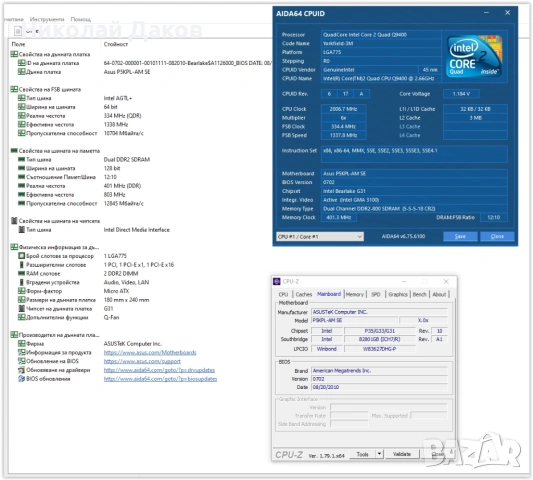This screenshot has height=480, width=533.
Task: Click the Стойност column header
Action: pyautogui.click(x=116, y=44)
